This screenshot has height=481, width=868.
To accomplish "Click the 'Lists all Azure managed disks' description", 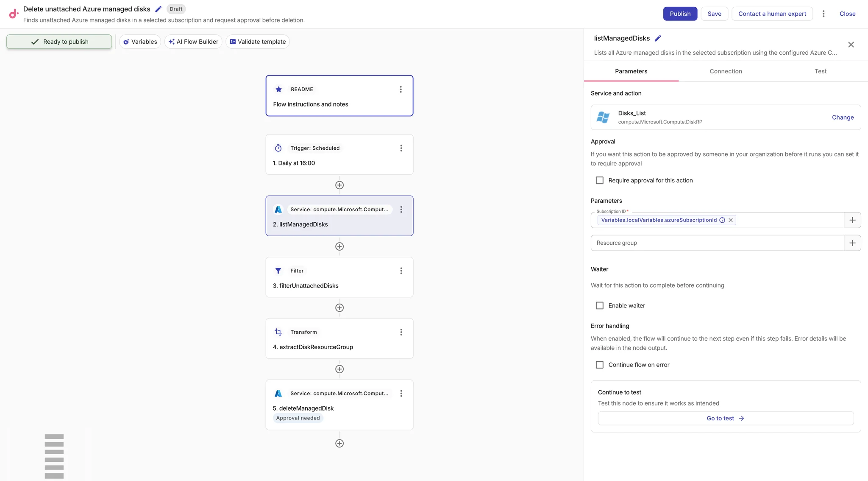I will tap(715, 53).
